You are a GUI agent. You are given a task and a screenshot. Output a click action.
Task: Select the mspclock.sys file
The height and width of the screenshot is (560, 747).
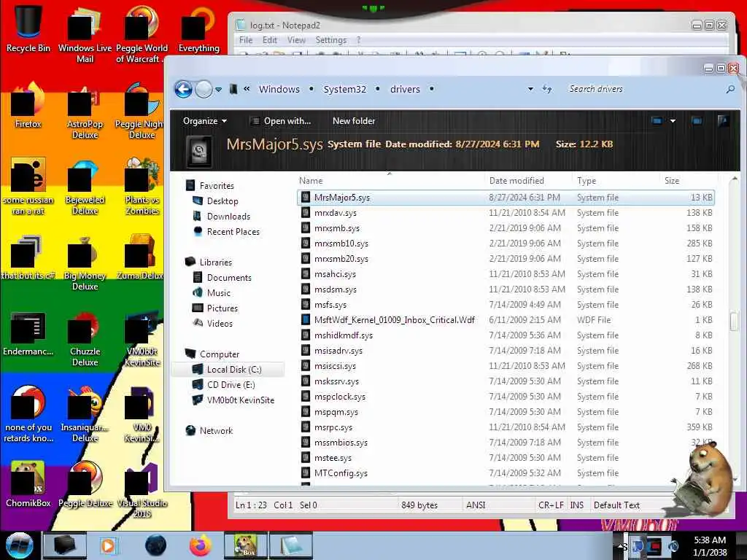coord(340,396)
